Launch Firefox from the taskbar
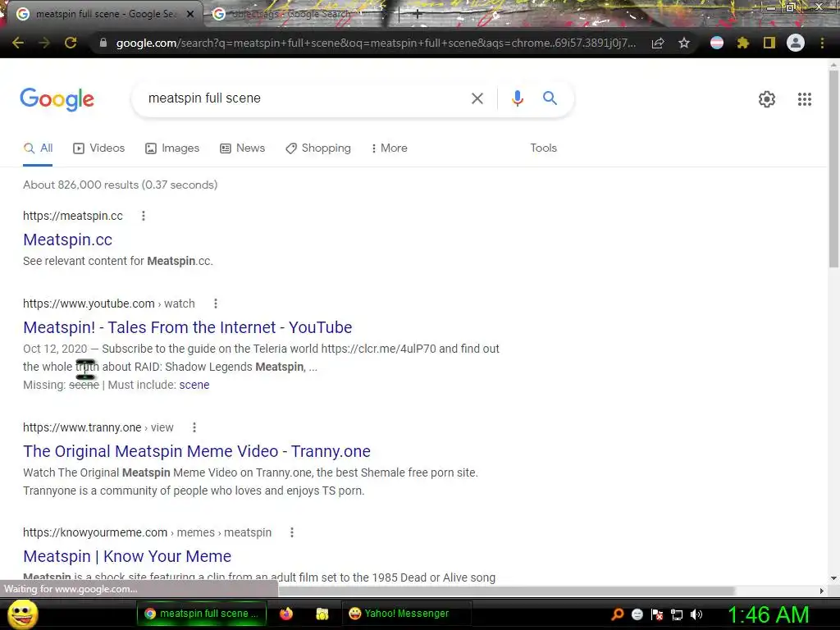Viewport: 840px width, 630px height. (286, 614)
